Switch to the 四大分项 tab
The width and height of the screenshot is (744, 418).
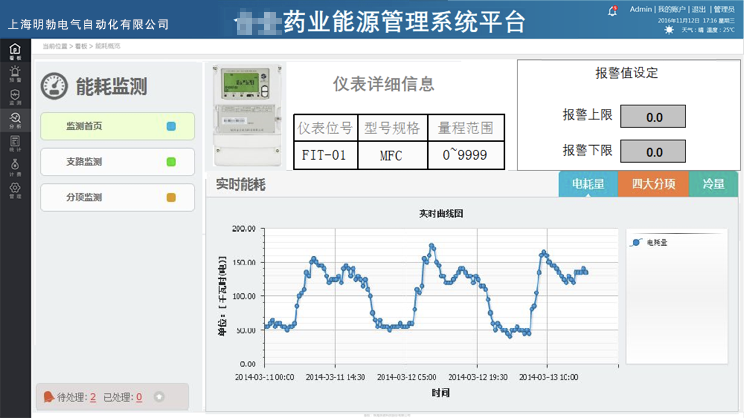pos(653,184)
